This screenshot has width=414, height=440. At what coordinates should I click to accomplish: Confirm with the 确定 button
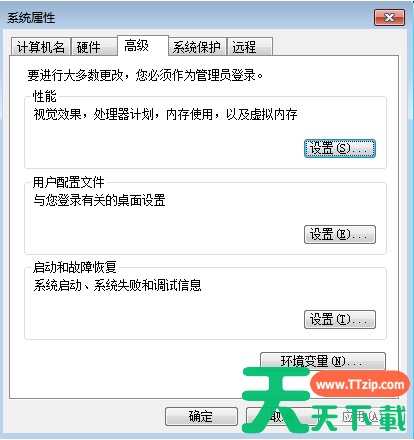click(201, 416)
